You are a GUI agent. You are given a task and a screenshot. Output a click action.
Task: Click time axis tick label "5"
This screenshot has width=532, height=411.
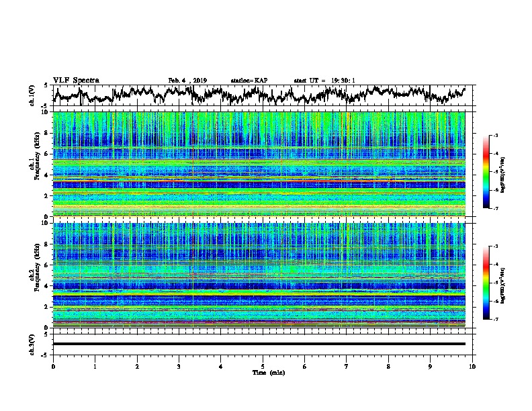pos(263,367)
